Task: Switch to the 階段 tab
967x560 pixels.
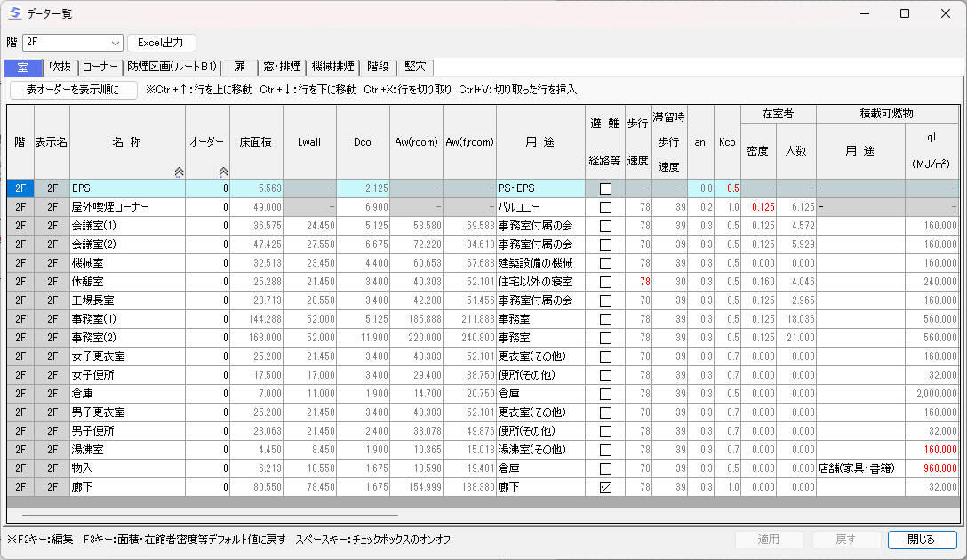Action: point(378,67)
